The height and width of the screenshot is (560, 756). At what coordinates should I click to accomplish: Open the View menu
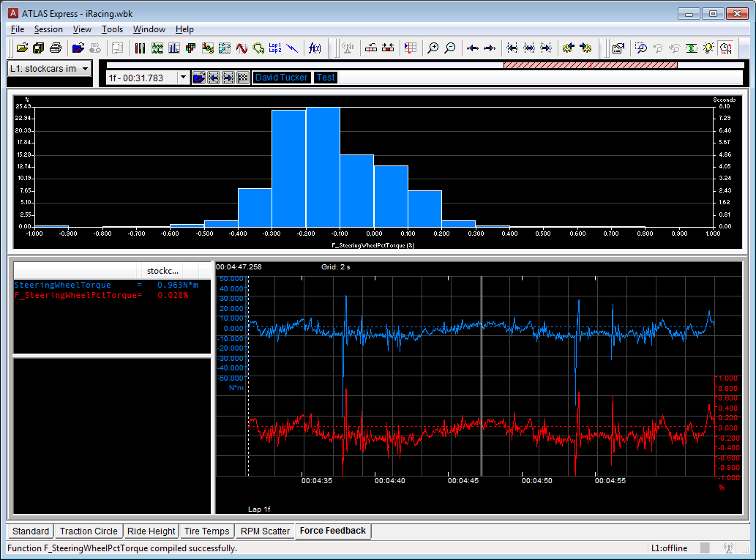coord(82,29)
